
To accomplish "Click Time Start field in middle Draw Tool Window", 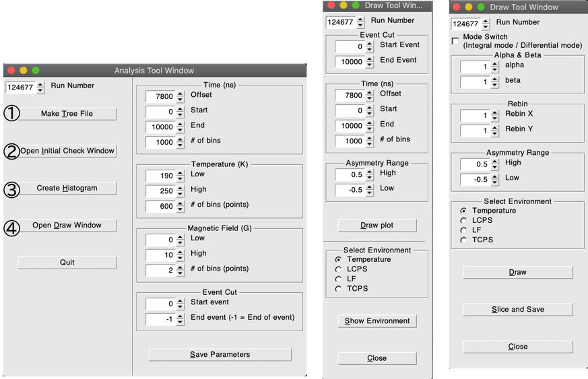I will click(351, 110).
